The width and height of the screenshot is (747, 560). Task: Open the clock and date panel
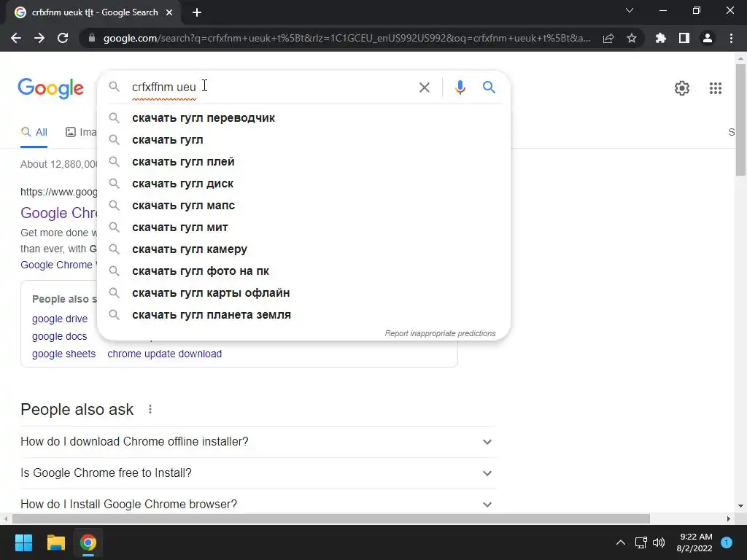[x=694, y=542]
